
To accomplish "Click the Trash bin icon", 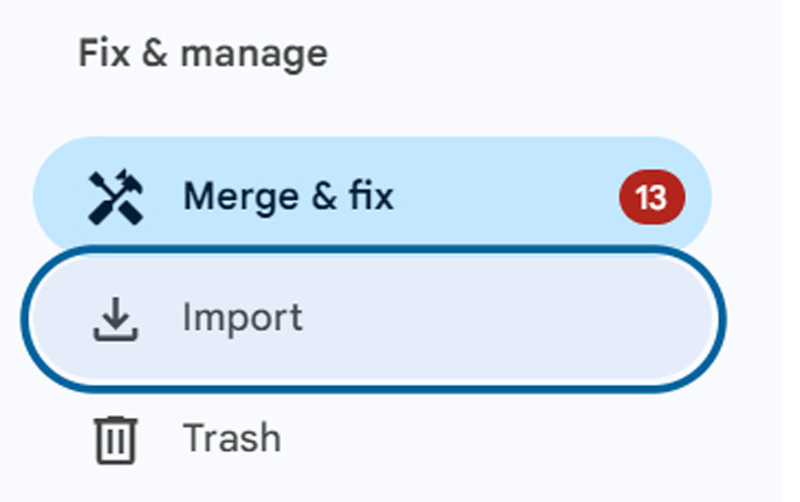I will [x=115, y=440].
